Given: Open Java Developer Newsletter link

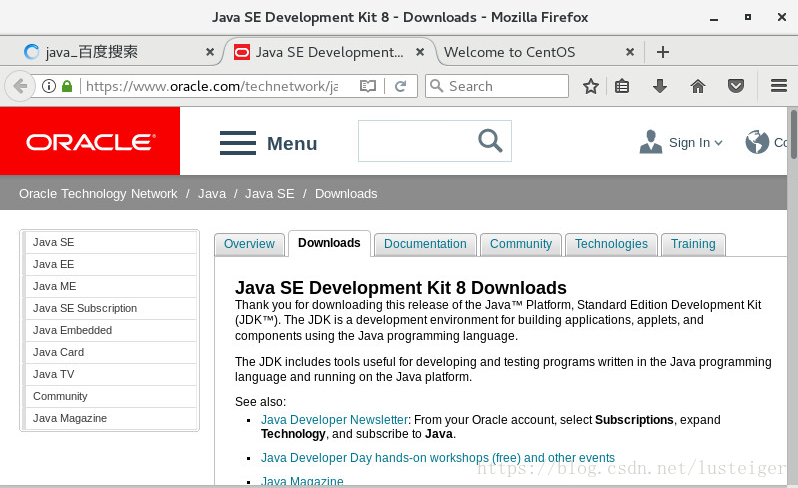Looking at the screenshot, I should [x=334, y=420].
